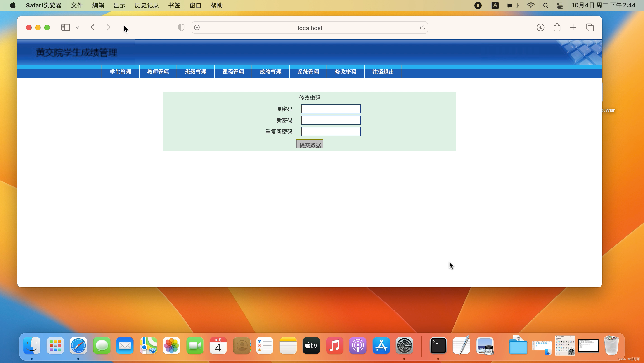Focus the 原密码 input field

point(331,109)
